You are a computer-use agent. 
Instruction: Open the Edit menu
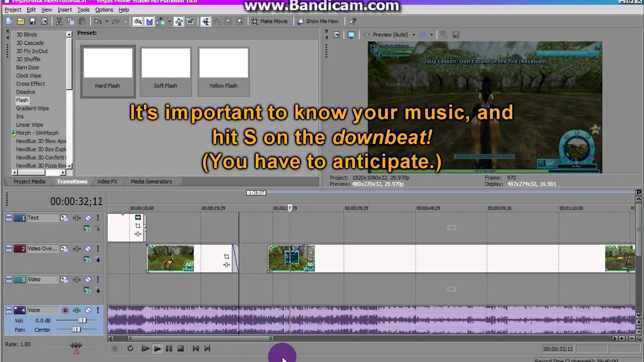pyautogui.click(x=31, y=10)
